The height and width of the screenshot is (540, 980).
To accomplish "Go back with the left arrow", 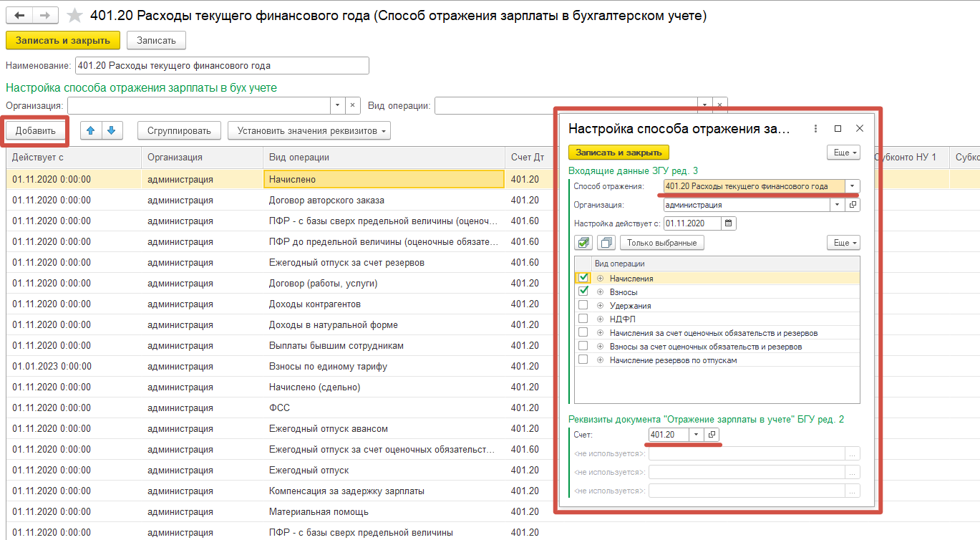I will click(19, 16).
